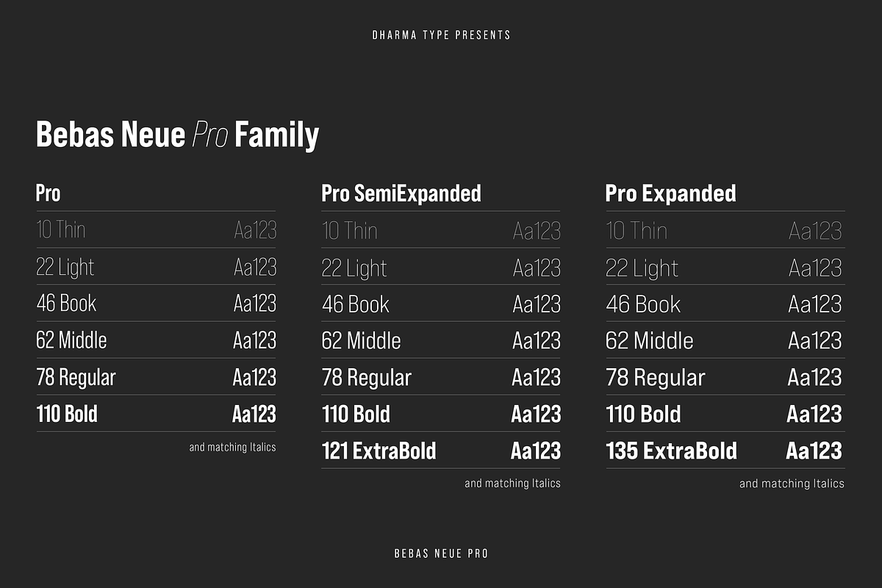Click the '135 ExtraBold' weight label

point(671,451)
